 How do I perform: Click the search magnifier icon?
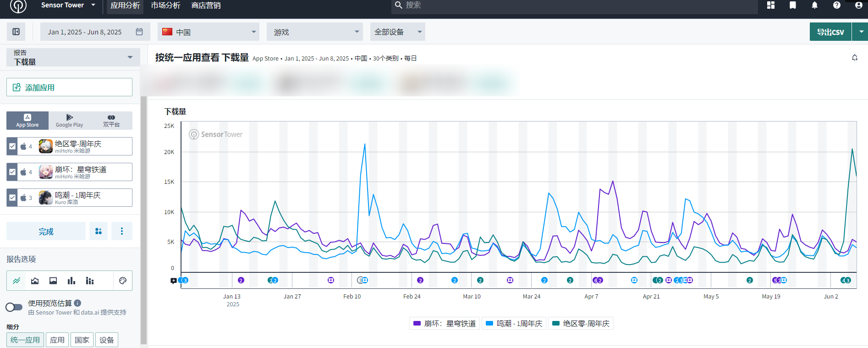pyautogui.click(x=399, y=5)
